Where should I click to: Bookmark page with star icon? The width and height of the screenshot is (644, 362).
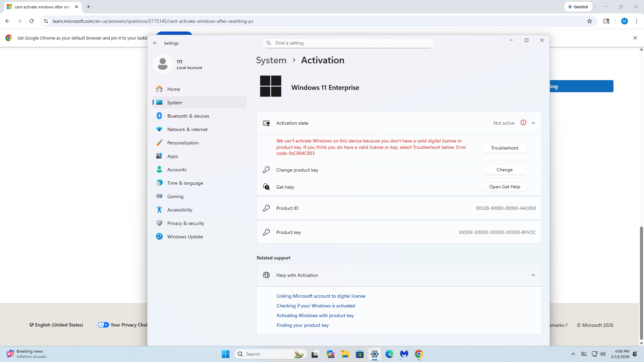pyautogui.click(x=590, y=21)
